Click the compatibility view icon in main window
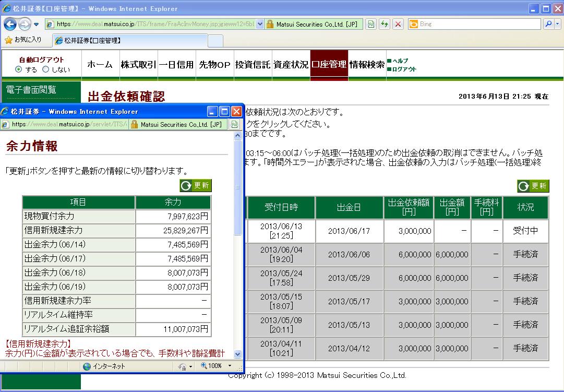 pos(370,24)
